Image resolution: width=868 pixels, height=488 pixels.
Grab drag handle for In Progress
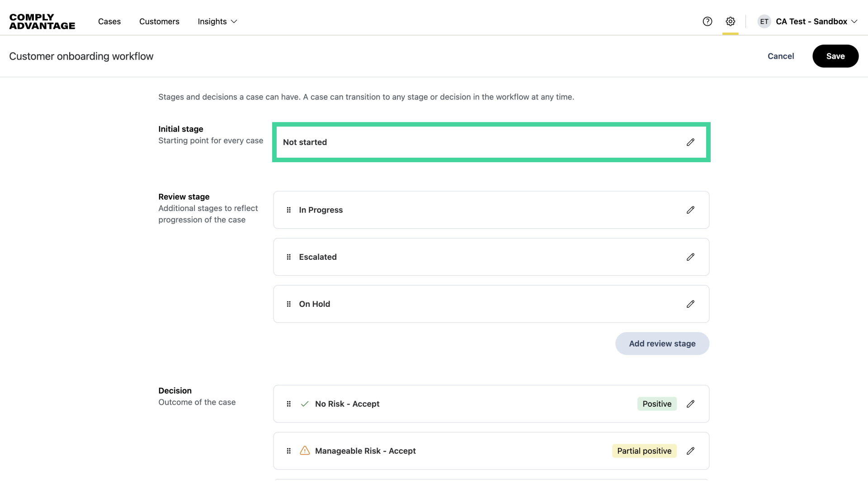point(289,210)
